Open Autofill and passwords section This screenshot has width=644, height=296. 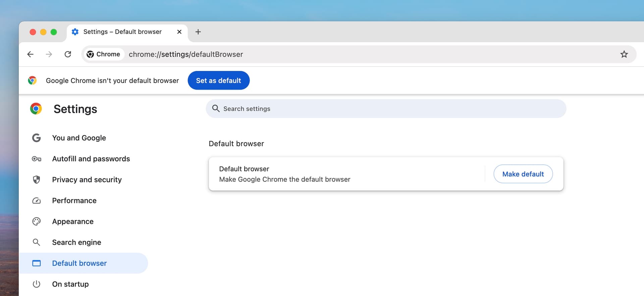coord(91,159)
